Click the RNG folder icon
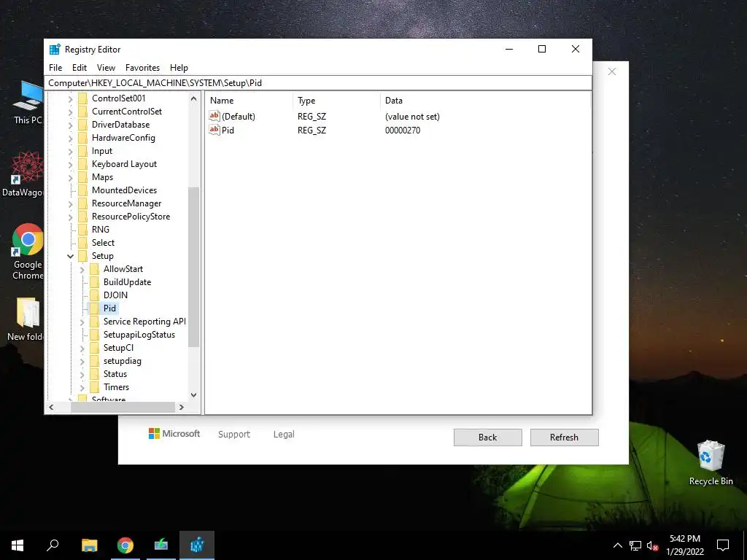This screenshot has height=560, width=747. pos(83,230)
